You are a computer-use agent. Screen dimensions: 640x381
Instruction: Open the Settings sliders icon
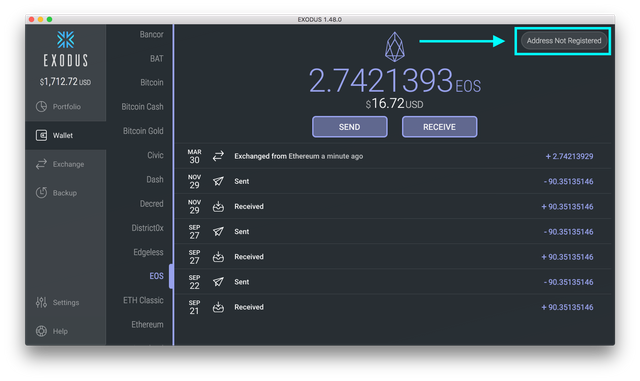point(41,302)
